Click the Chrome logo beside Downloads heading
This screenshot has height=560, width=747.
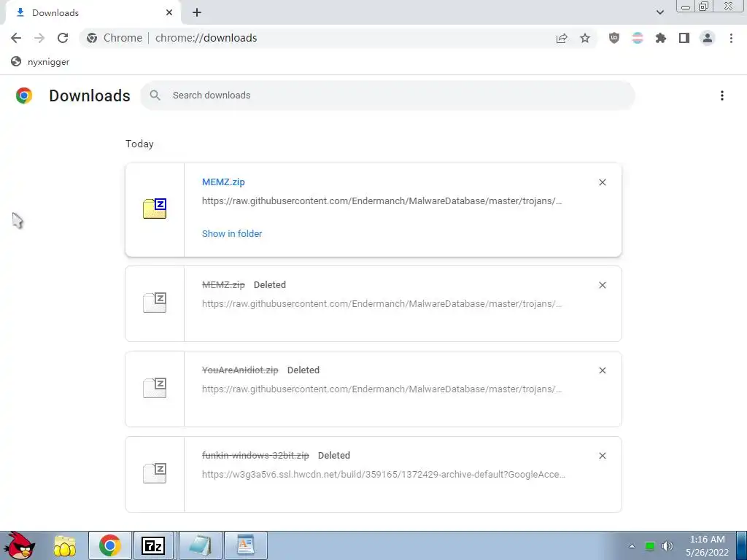24,96
